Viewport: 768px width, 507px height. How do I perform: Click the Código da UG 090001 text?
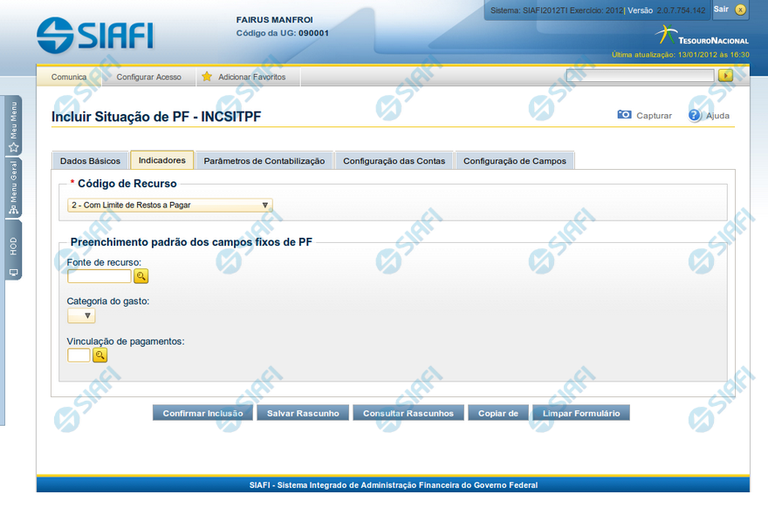click(x=283, y=33)
